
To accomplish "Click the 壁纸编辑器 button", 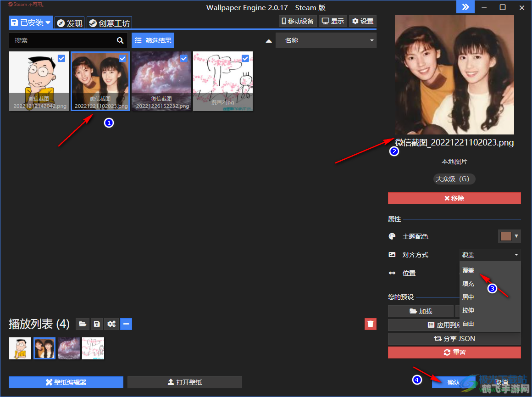I will click(66, 382).
